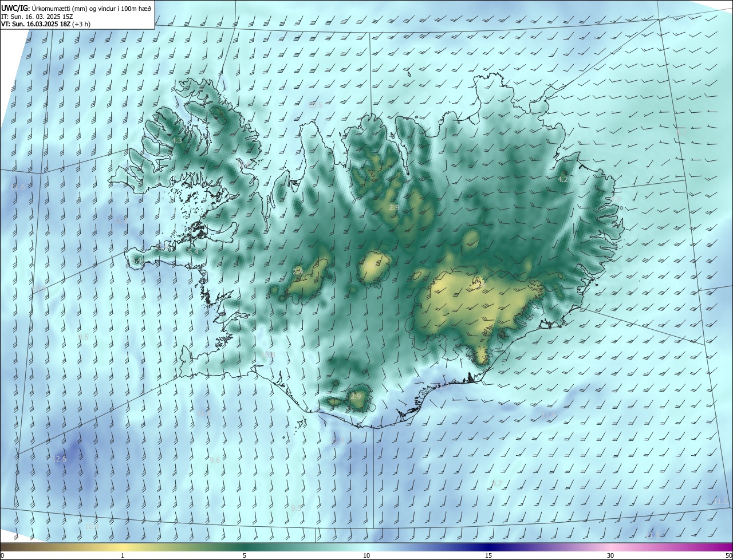Click the '30' tick label on the colour scale
733x560 pixels.
click(610, 556)
